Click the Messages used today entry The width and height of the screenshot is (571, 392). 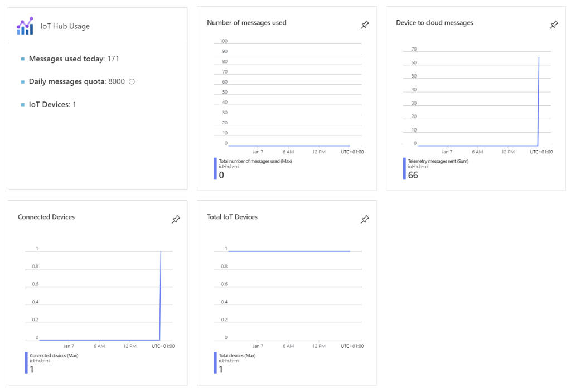(74, 59)
